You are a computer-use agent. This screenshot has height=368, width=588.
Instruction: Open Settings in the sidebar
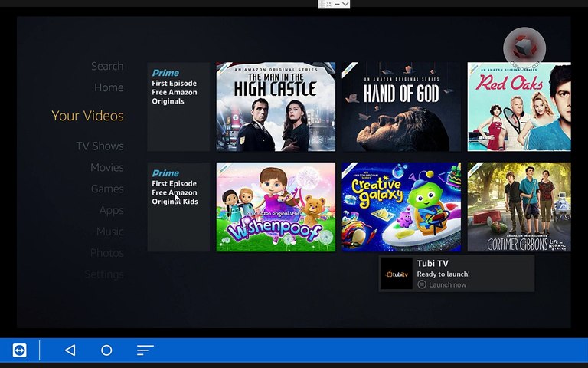tap(104, 274)
